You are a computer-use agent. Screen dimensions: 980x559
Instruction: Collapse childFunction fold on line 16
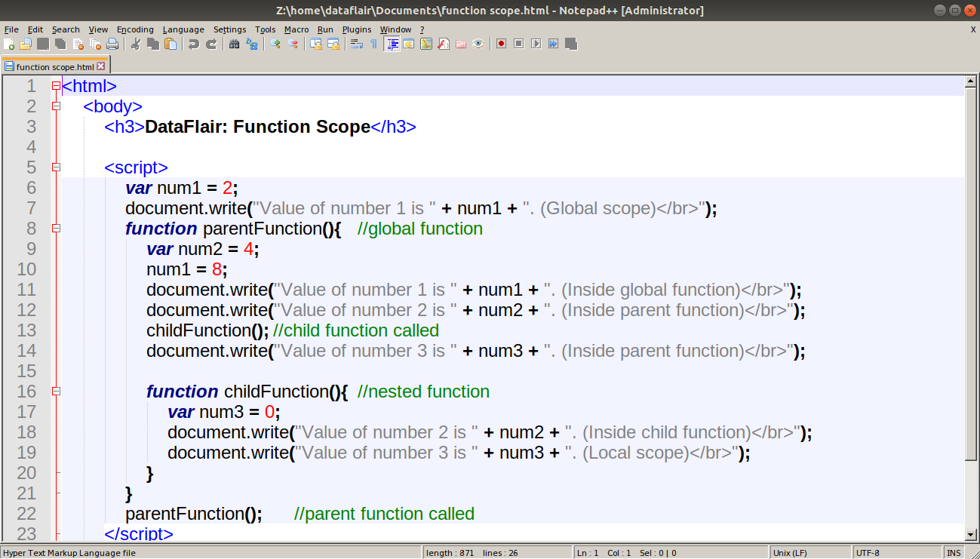(x=56, y=392)
